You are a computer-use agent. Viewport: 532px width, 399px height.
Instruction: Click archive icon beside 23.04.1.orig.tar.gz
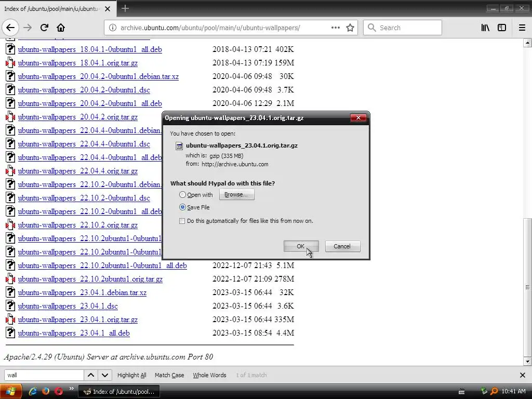tap(10, 320)
